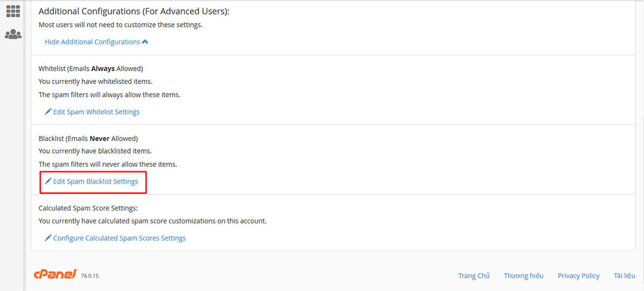This screenshot has height=291, width=644.
Task: Open the User Manager people icon
Action: (x=13, y=34)
